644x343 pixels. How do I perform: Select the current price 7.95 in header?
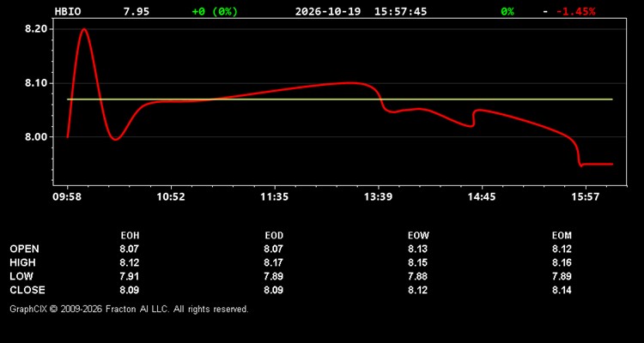pyautogui.click(x=137, y=11)
